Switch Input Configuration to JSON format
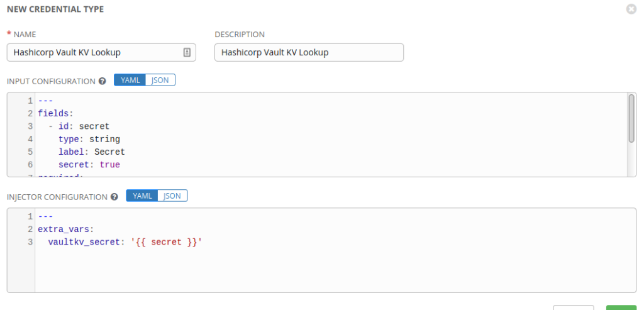Viewport: 644px width, 310px height. coord(160,80)
